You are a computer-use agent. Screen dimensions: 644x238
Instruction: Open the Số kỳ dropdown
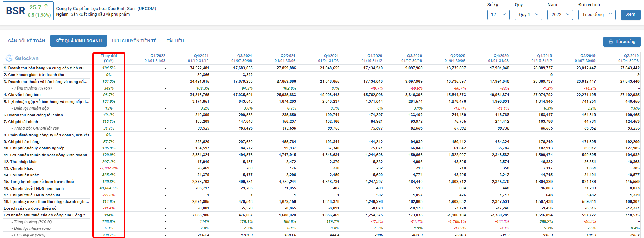click(x=498, y=15)
